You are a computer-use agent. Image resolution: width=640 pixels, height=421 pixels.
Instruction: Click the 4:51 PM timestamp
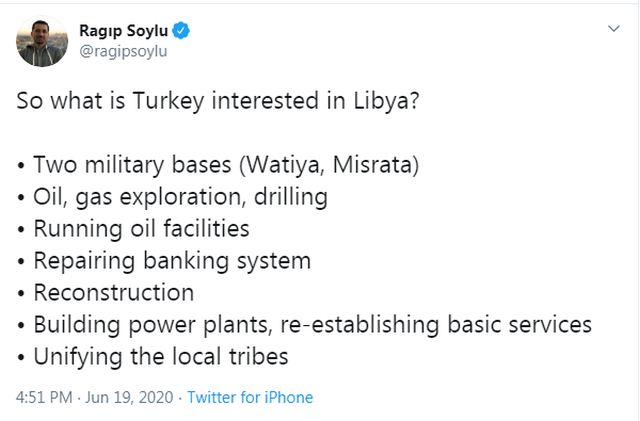pos(43,397)
